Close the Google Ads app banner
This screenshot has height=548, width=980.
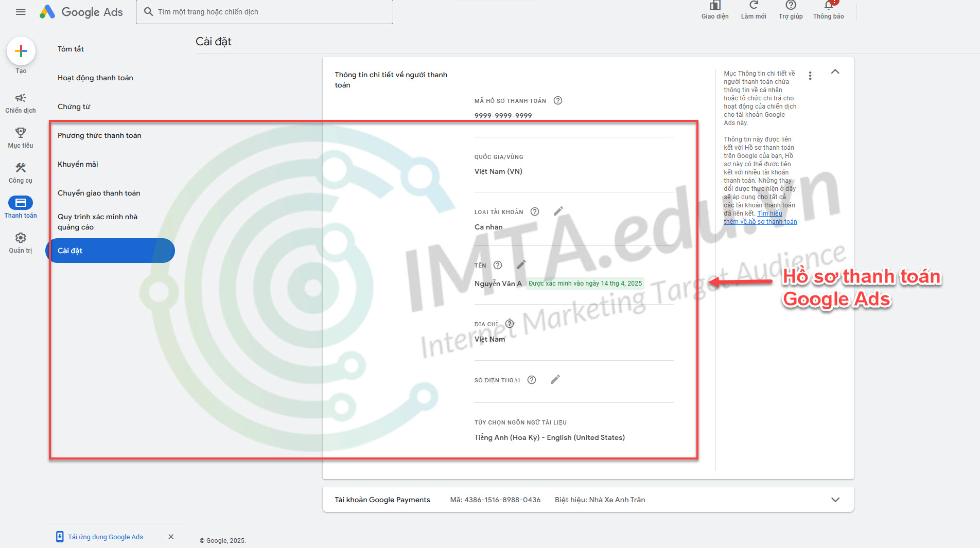[x=171, y=537]
